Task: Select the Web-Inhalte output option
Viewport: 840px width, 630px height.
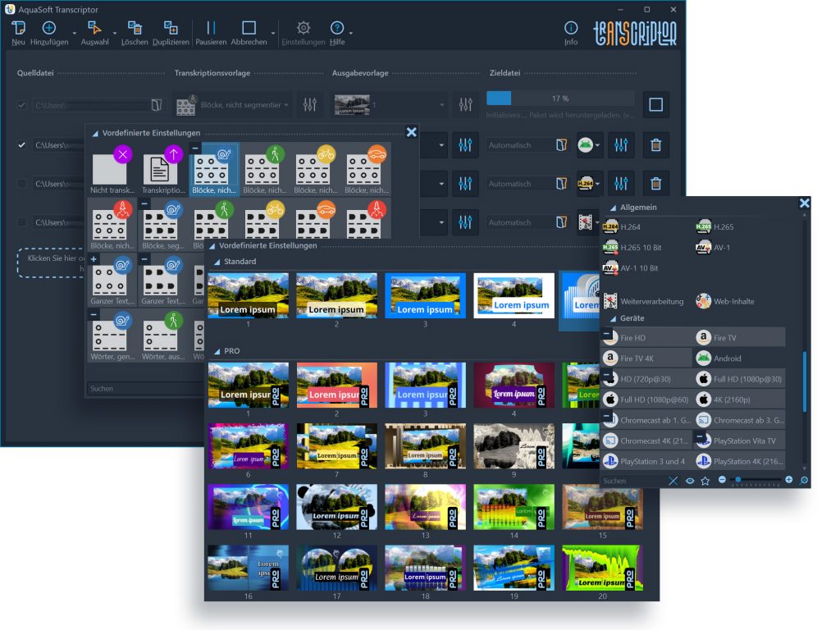Action: coord(704,301)
